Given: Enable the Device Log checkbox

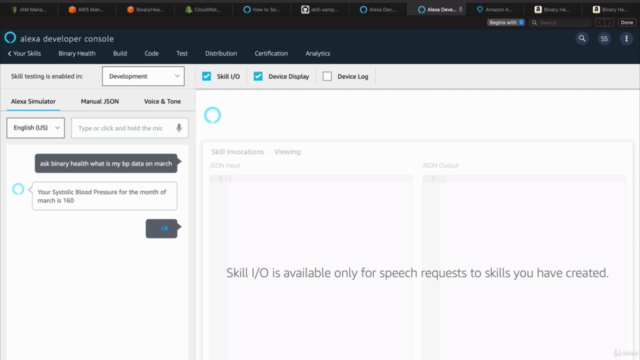Looking at the screenshot, I should click(327, 76).
